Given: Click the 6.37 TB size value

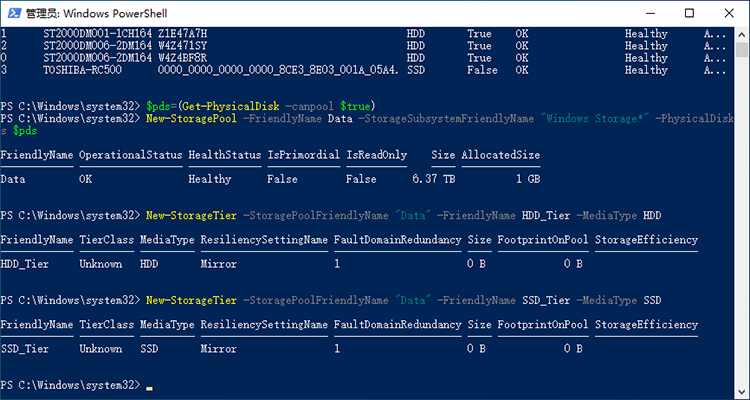Looking at the screenshot, I should [433, 180].
